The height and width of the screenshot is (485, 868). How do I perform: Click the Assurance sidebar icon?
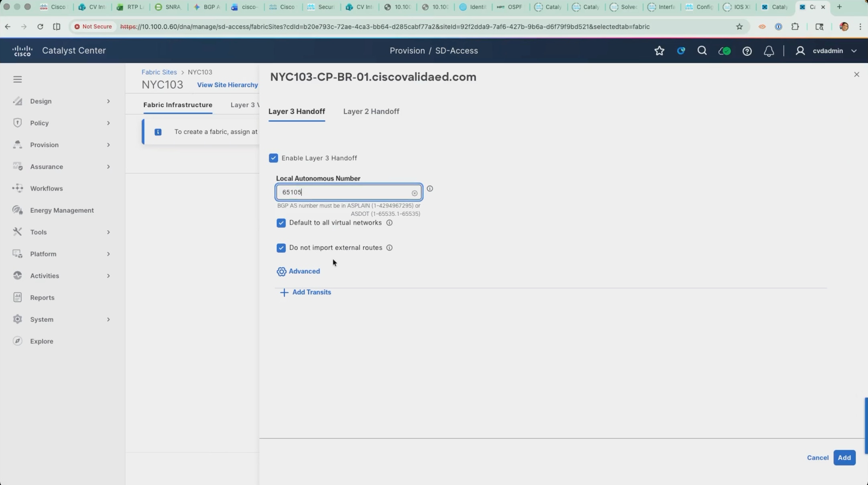tap(17, 166)
